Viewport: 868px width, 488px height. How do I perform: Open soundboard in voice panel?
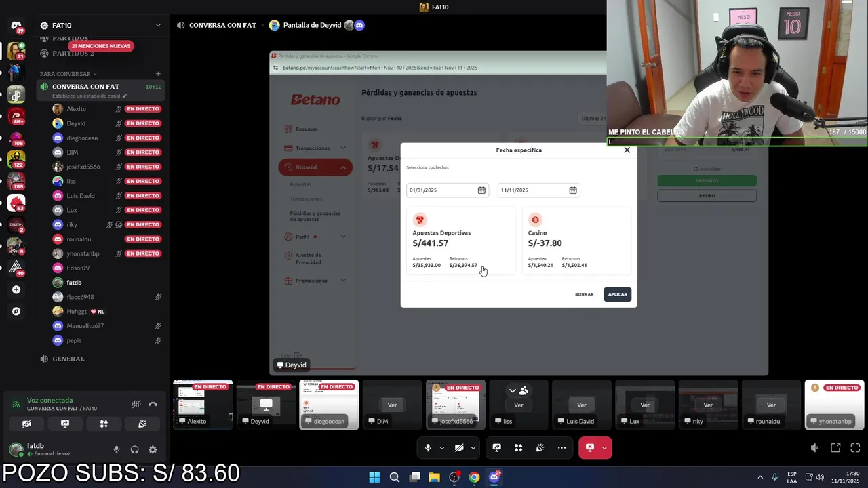(x=142, y=424)
